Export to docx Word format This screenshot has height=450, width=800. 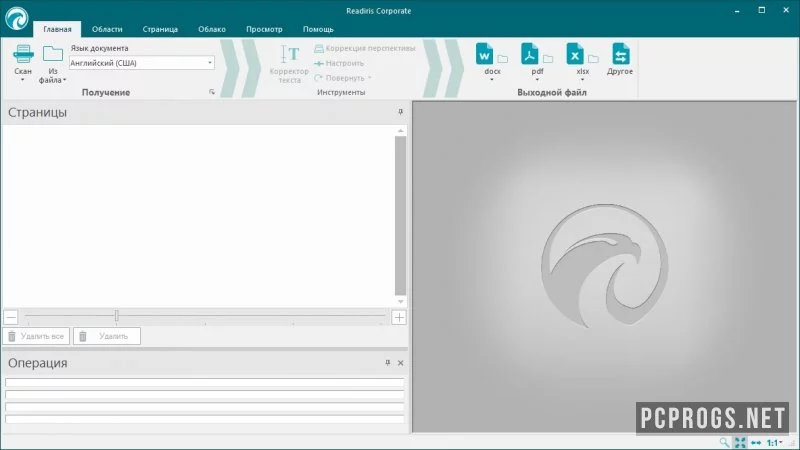click(484, 54)
